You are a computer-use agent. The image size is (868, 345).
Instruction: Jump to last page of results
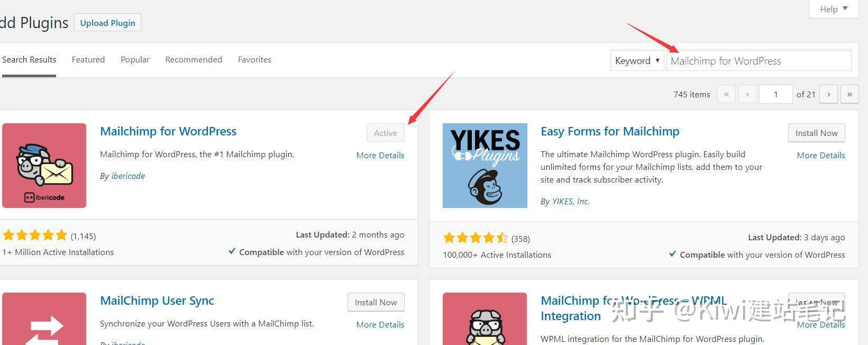(x=849, y=94)
